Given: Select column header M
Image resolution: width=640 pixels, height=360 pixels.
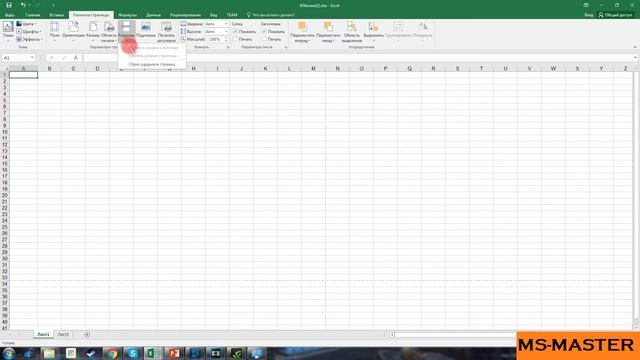Looking at the screenshot, I should click(x=313, y=68).
